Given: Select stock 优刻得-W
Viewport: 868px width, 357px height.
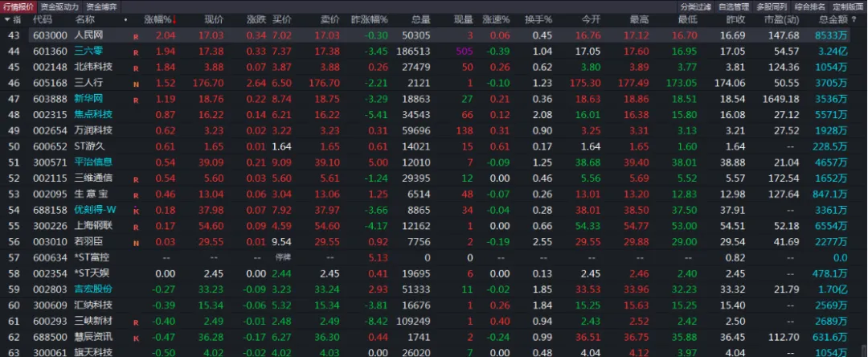Looking at the screenshot, I should 96,210.
